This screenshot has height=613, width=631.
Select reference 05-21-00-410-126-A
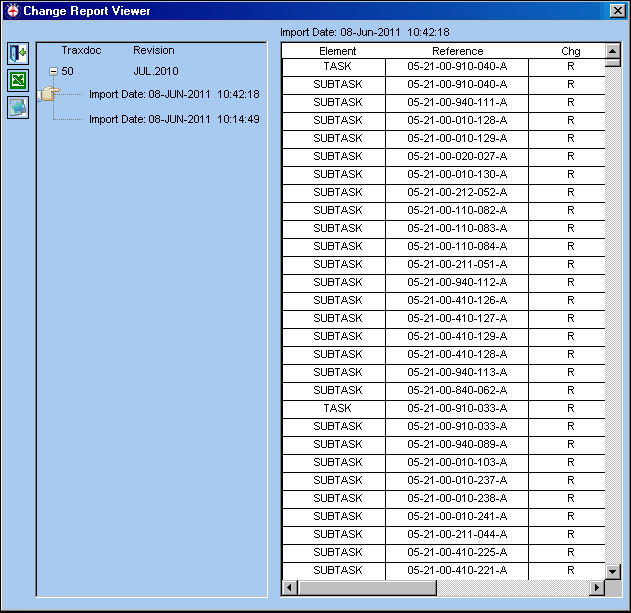tap(457, 301)
